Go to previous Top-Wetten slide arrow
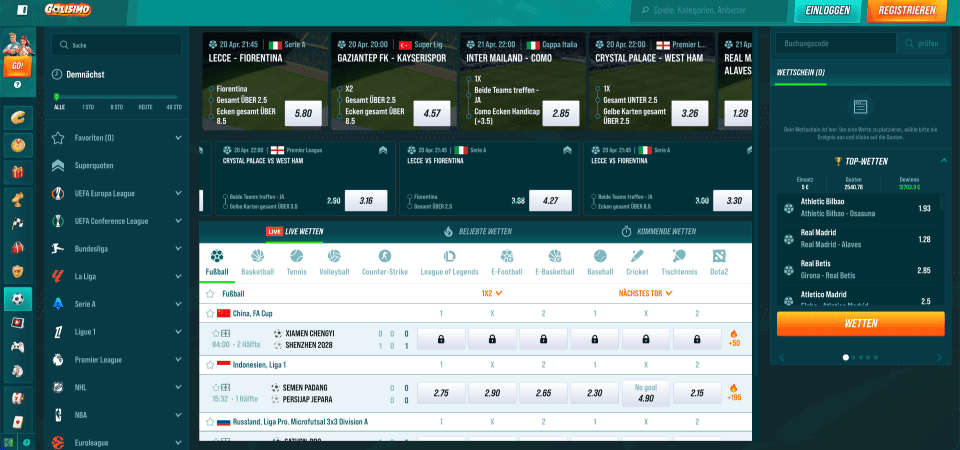The image size is (960, 450). [x=781, y=357]
